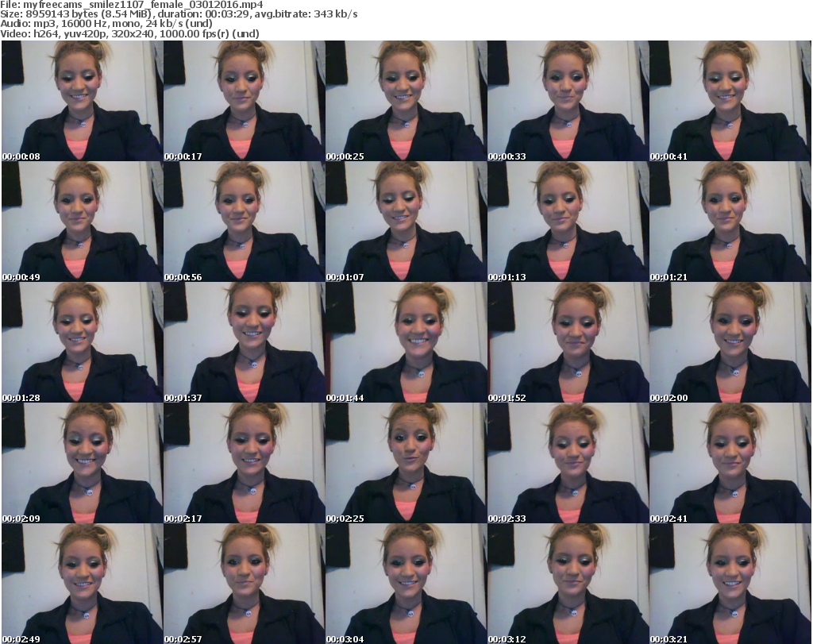Select the frame stamped 00:02:00
Image resolution: width=813 pixels, height=644 pixels.
pos(730,342)
